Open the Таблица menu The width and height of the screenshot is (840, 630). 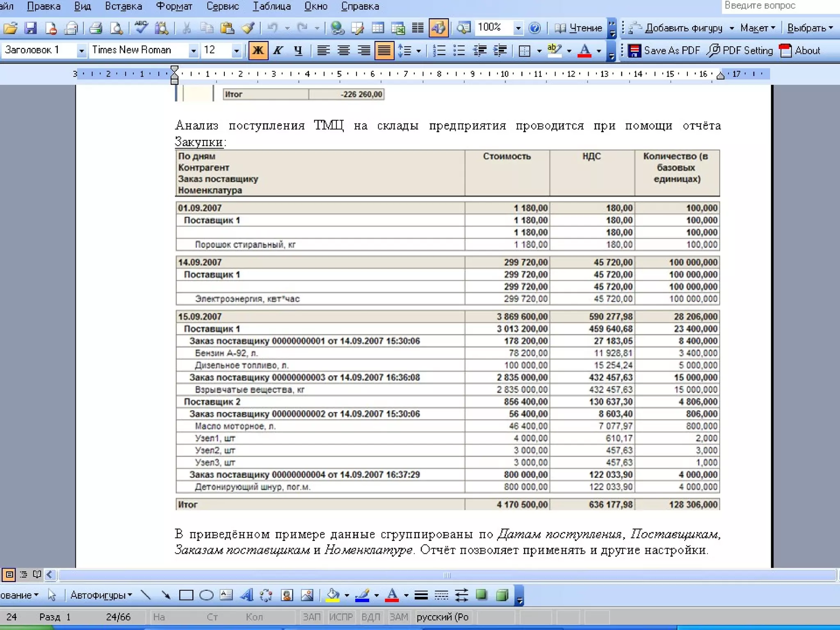coord(272,7)
